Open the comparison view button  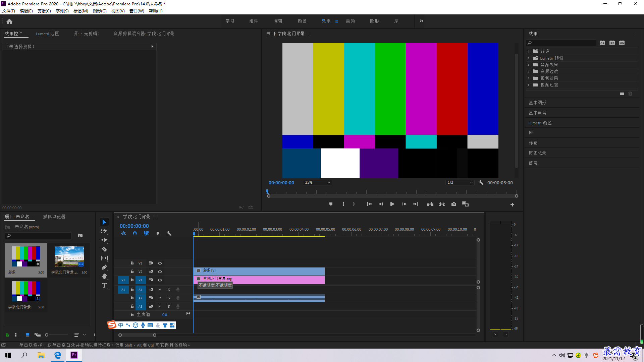point(465,204)
